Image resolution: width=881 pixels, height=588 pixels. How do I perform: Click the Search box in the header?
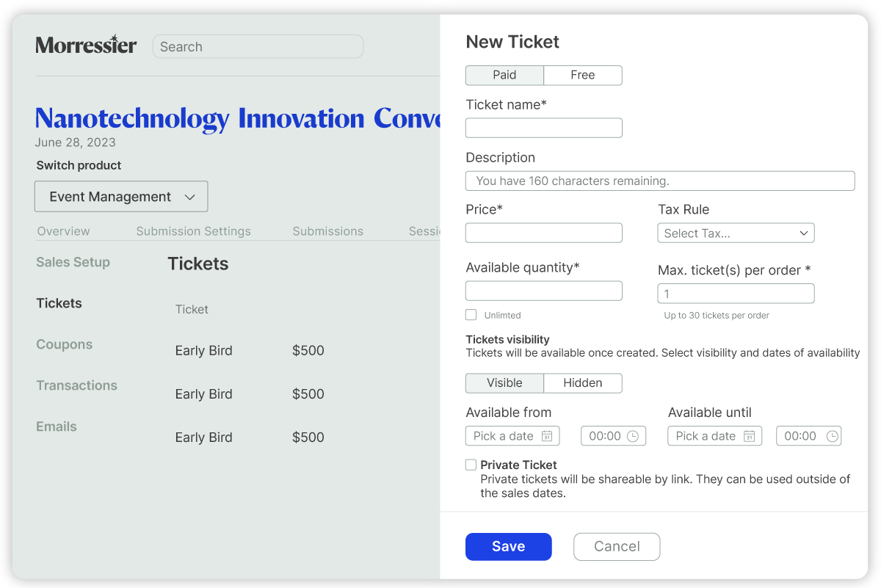click(x=258, y=46)
